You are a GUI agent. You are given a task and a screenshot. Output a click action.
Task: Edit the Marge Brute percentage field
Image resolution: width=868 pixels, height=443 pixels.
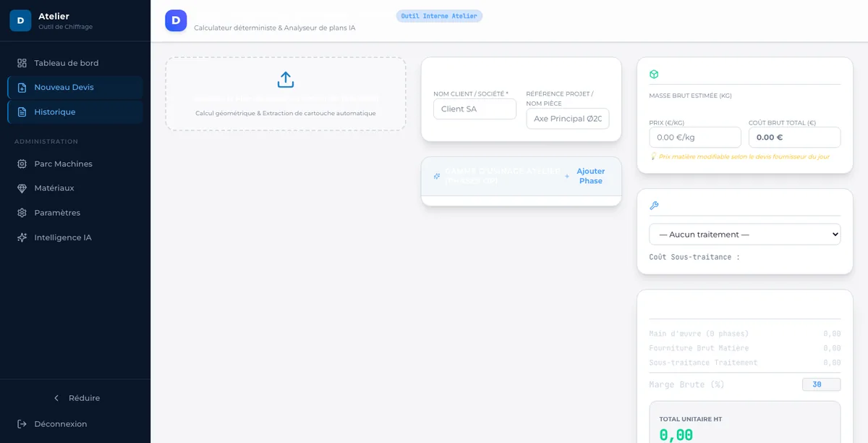click(x=822, y=384)
